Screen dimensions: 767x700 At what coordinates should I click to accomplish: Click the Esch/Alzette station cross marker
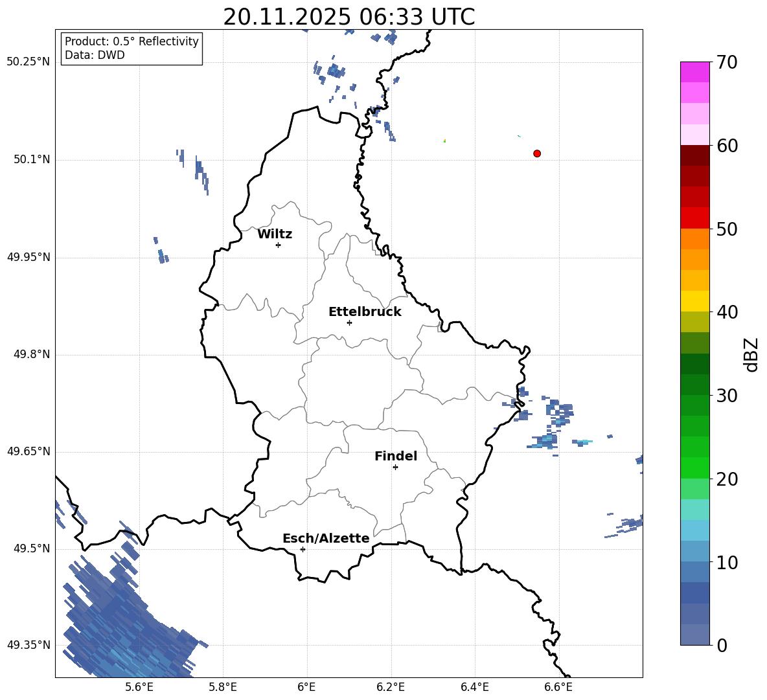[x=303, y=549]
